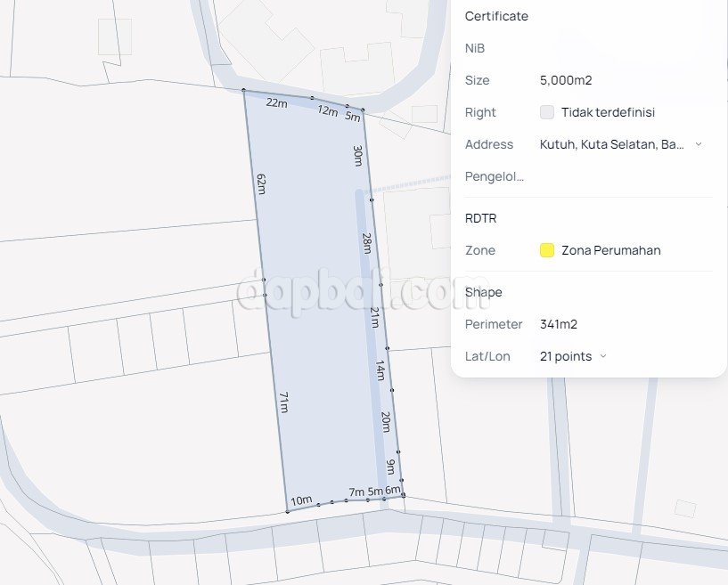The image size is (728, 585).
Task: Select the 5,000m2 size value
Action: (x=566, y=80)
